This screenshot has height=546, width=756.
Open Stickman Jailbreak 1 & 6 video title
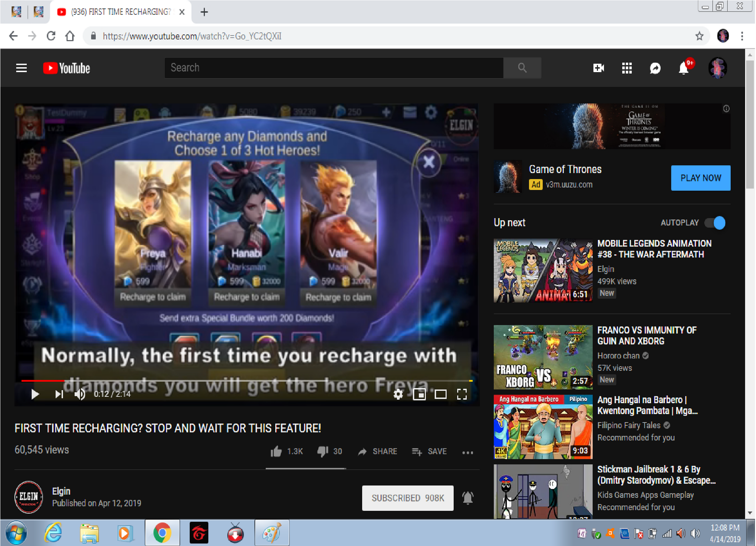(x=656, y=475)
